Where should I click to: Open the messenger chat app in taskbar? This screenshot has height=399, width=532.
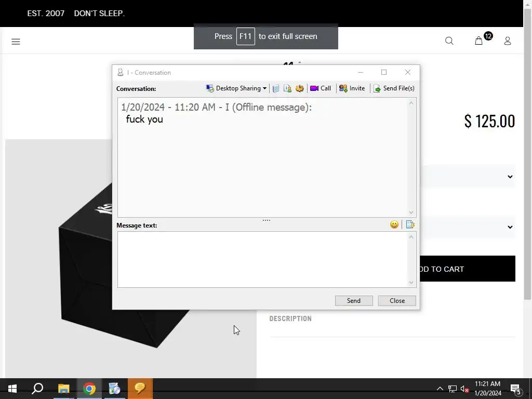[x=140, y=389]
